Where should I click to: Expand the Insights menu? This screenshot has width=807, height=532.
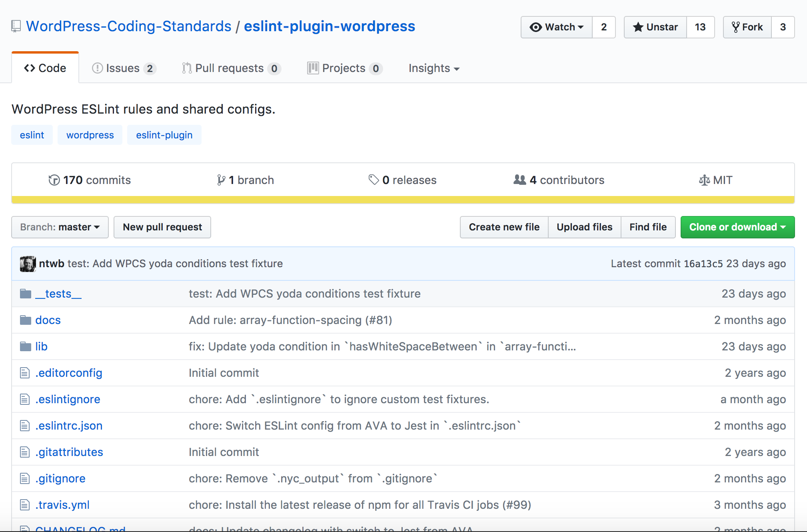(434, 68)
